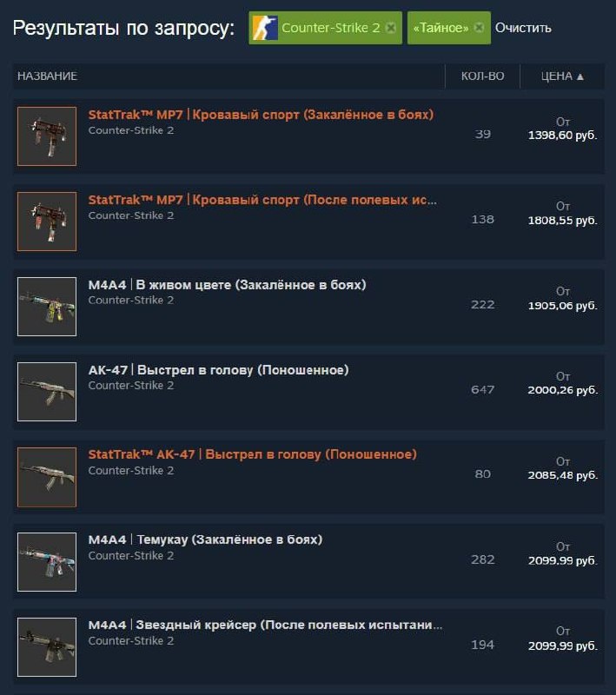Remove the «Тайное» filter tag
The image size is (616, 695).
479,28
